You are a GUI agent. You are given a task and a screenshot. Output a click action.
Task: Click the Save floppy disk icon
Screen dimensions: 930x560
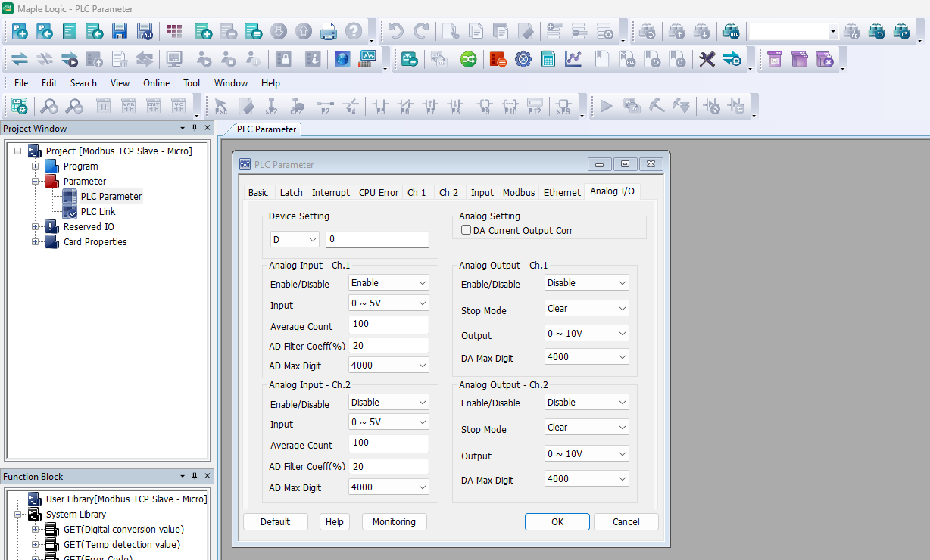119,32
